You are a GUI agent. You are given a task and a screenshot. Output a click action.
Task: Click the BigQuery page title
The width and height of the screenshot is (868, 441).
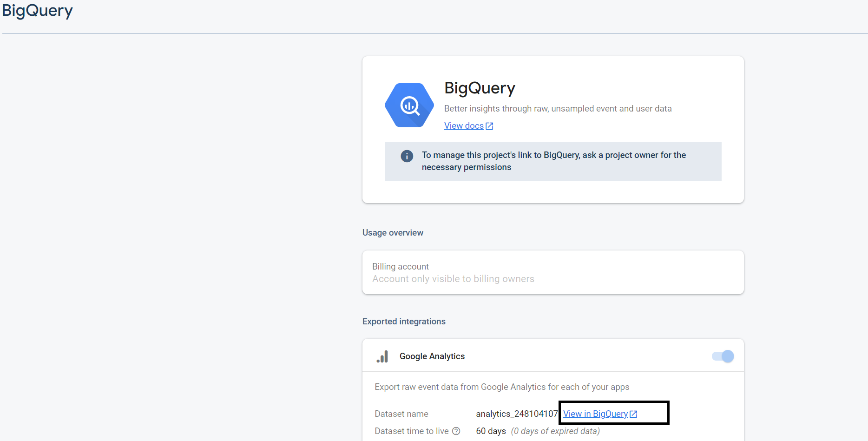point(37,11)
